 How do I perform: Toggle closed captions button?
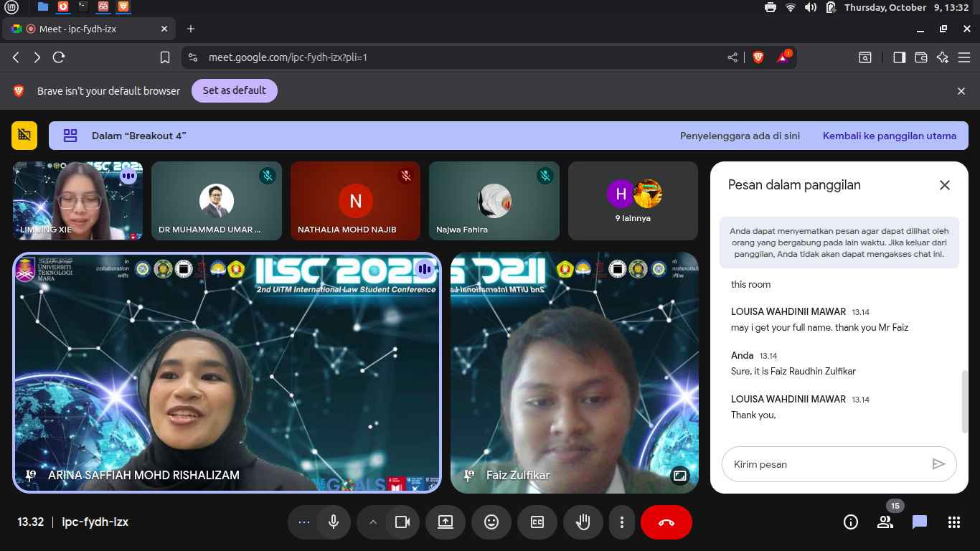(537, 522)
